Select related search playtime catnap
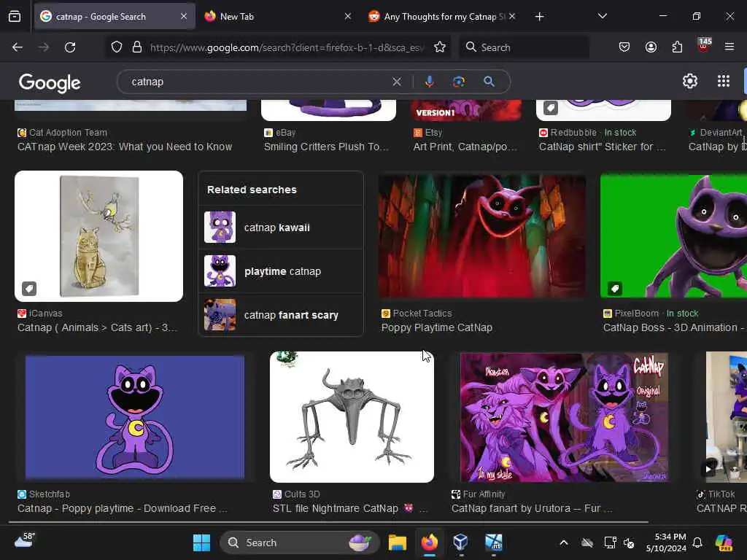The width and height of the screenshot is (747, 560). click(281, 271)
